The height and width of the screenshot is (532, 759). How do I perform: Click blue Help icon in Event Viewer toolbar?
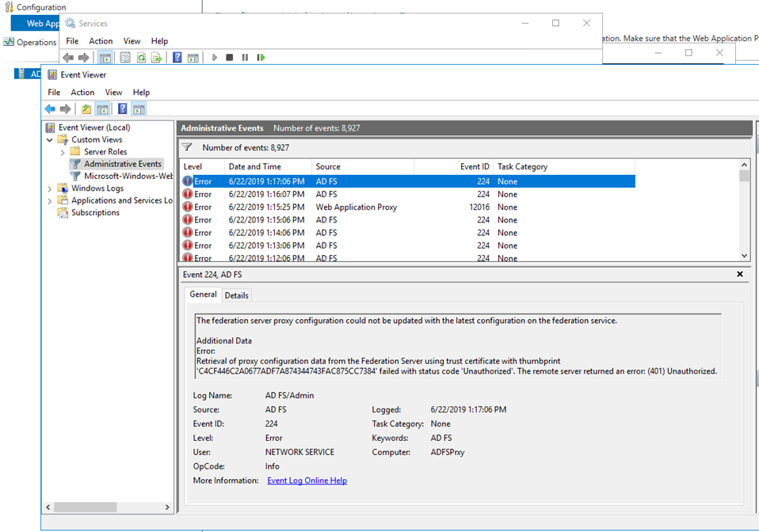123,108
